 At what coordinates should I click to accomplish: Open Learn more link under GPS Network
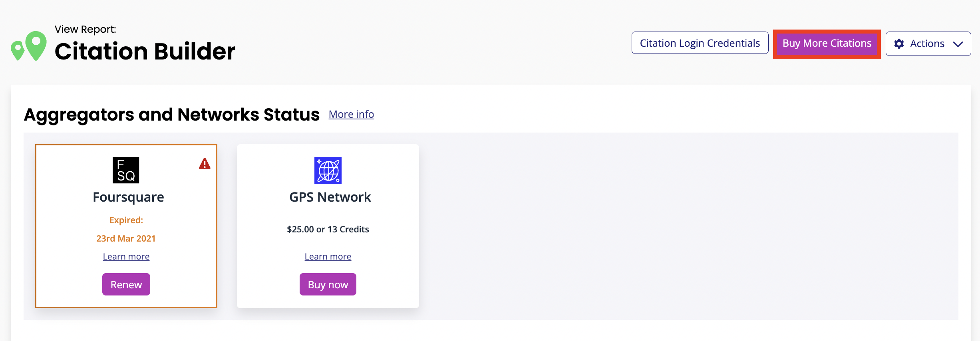[328, 256]
